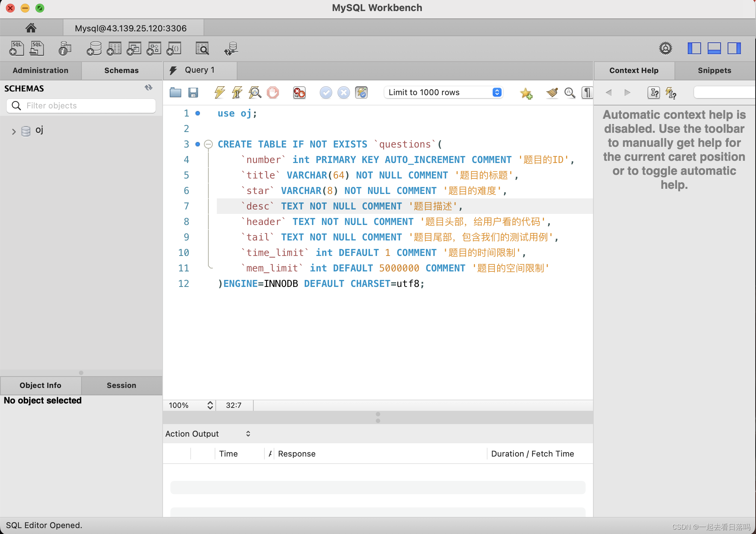Open the Context Help tab
Viewport: 756px width, 534px height.
coord(634,70)
